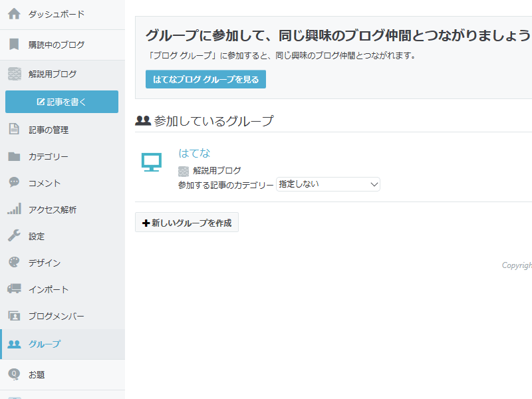Open the はてな group link
This screenshot has height=399, width=532.
tap(194, 153)
